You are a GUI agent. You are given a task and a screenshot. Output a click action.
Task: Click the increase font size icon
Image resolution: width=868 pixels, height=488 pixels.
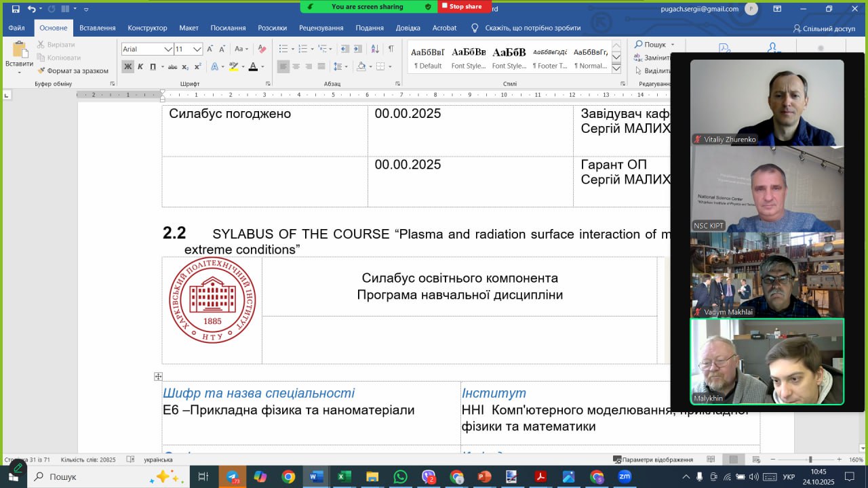210,49
